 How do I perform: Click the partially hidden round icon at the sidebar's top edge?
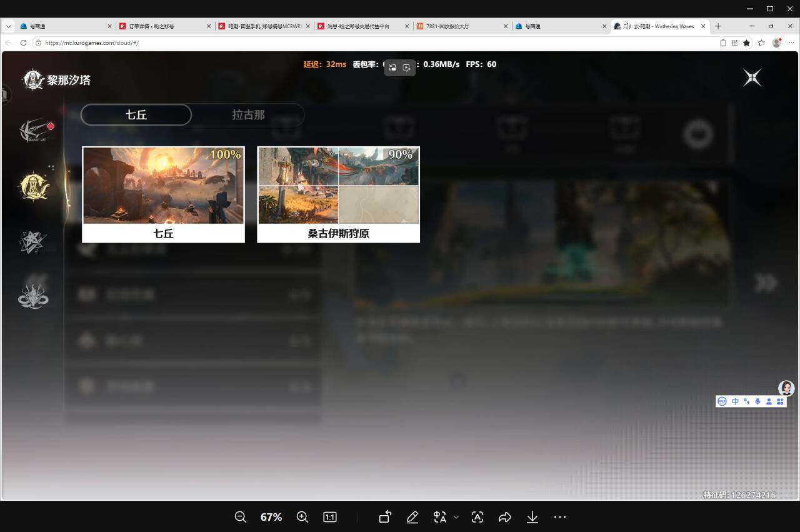5,95
